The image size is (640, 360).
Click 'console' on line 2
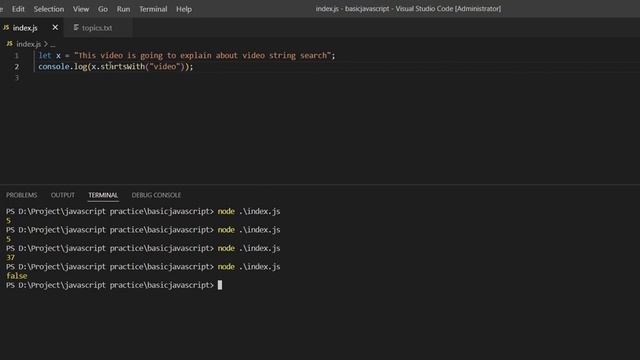tap(54, 67)
